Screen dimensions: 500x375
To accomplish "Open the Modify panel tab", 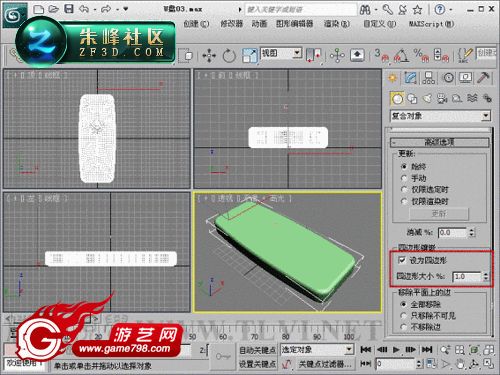I will click(411, 78).
